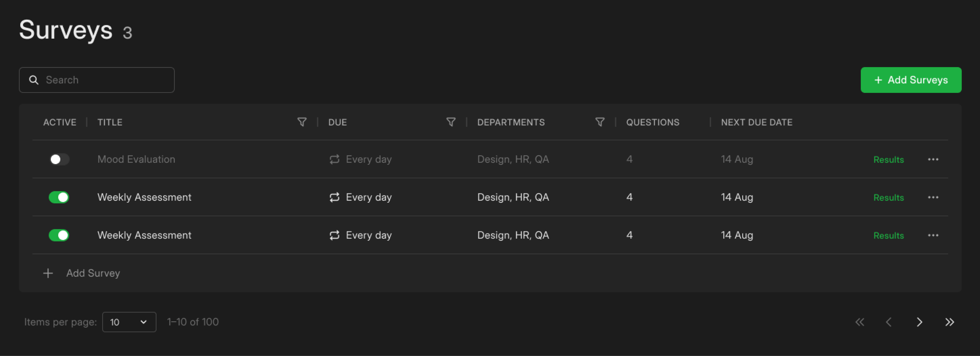Click the Due column filter icon

(x=451, y=122)
